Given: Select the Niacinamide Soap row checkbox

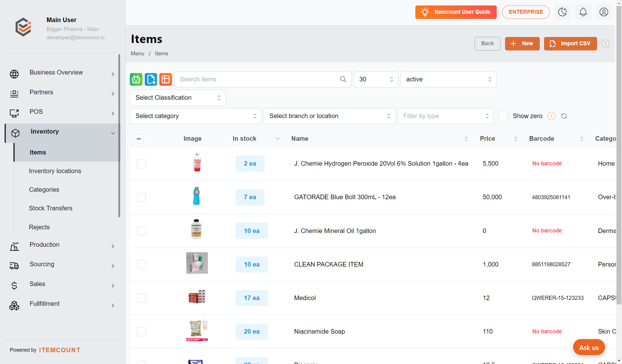Looking at the screenshot, I should coord(141,332).
